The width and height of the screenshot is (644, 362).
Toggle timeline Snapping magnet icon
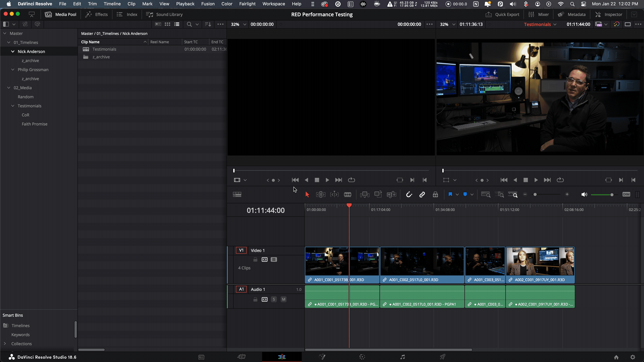(409, 194)
